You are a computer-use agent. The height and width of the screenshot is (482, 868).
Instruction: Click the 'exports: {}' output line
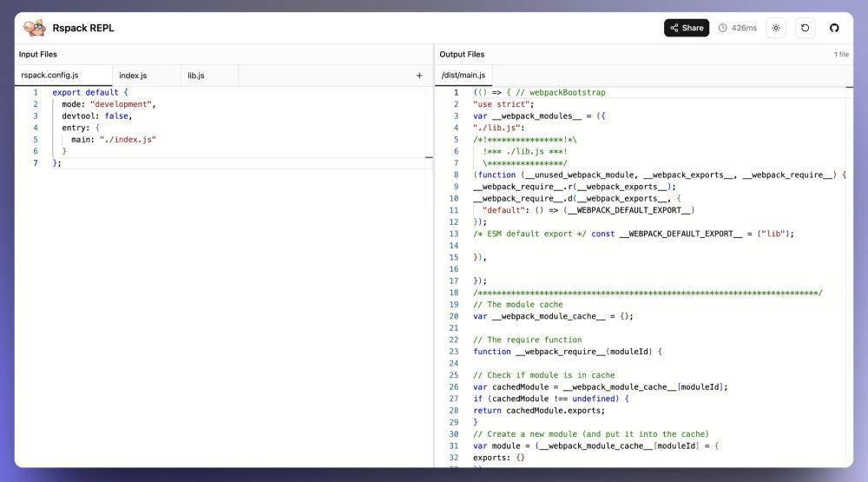(x=499, y=458)
